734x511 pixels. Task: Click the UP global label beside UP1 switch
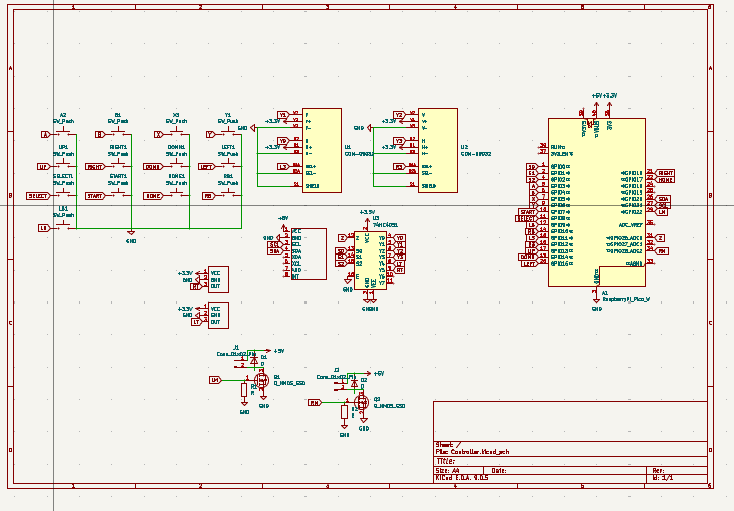coord(43,167)
